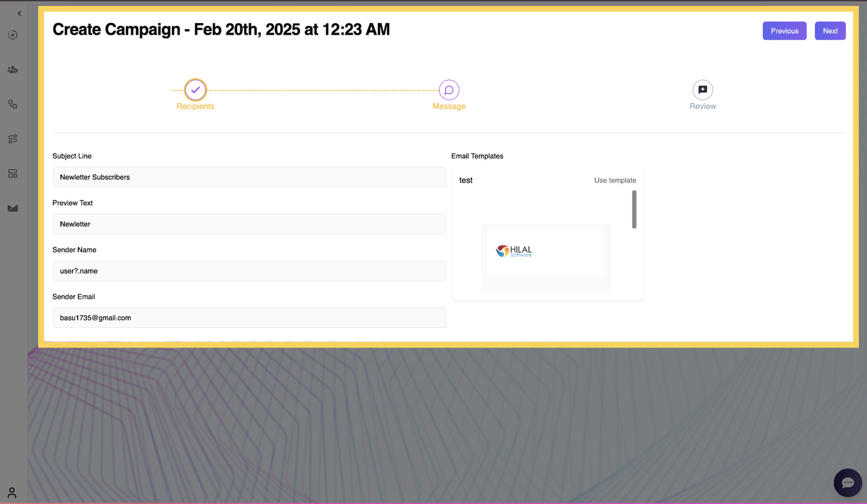Open the chat support bubble icon
Viewport: 867px width, 504px height.
[847, 482]
